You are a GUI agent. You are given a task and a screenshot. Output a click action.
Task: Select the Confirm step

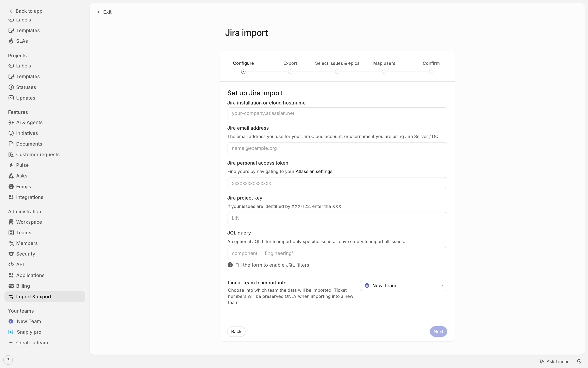click(x=431, y=67)
